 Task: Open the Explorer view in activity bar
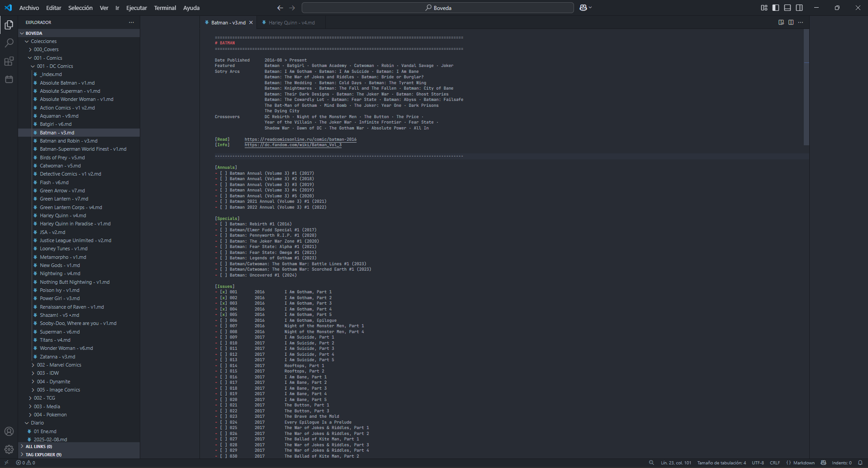click(9, 25)
